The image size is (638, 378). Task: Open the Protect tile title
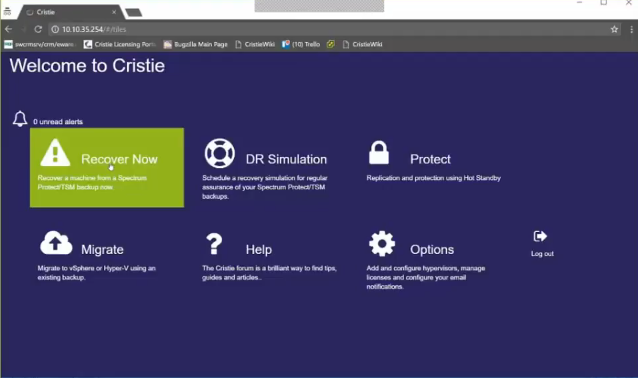430,159
